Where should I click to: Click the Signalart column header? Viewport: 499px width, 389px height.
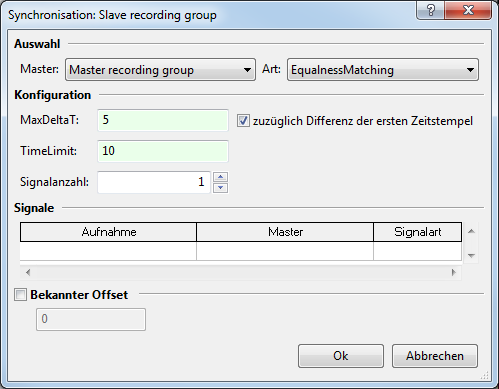[418, 232]
